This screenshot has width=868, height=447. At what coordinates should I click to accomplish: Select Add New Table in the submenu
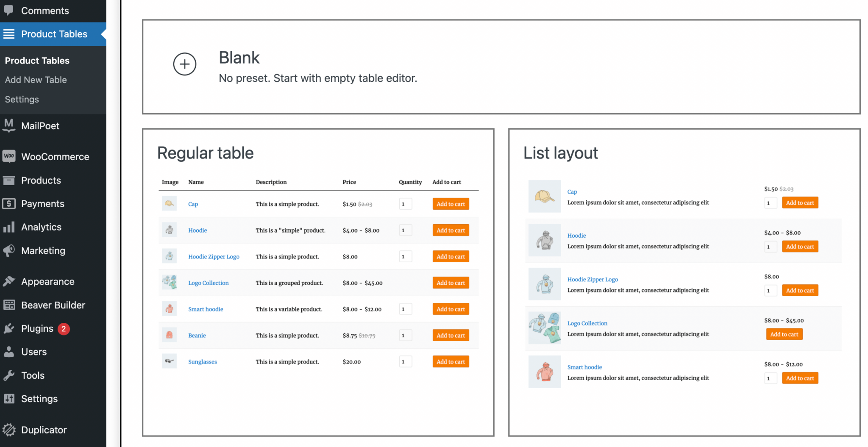(x=36, y=80)
